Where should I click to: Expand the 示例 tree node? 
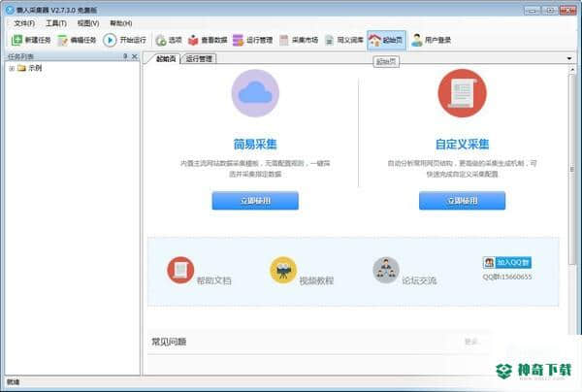[12, 68]
